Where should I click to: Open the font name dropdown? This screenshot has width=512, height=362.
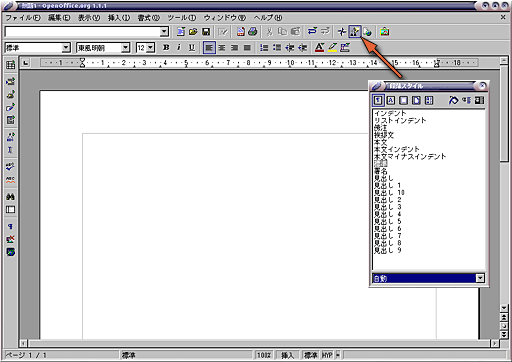(125, 48)
